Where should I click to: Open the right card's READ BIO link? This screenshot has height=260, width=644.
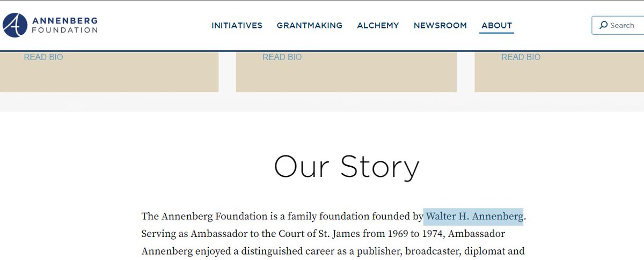click(521, 57)
